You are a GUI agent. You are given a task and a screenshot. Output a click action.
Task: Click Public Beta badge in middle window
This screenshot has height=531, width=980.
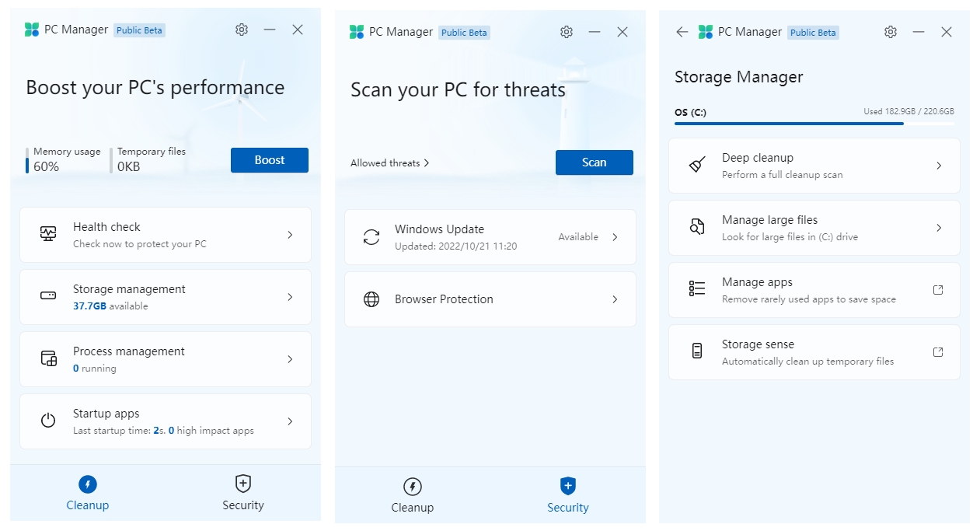click(x=464, y=33)
